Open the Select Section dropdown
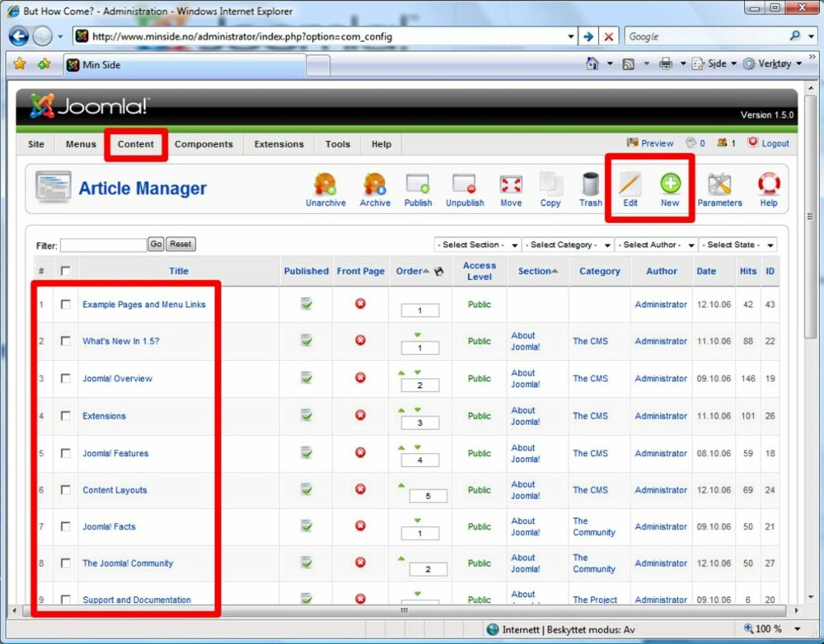 pyautogui.click(x=477, y=245)
